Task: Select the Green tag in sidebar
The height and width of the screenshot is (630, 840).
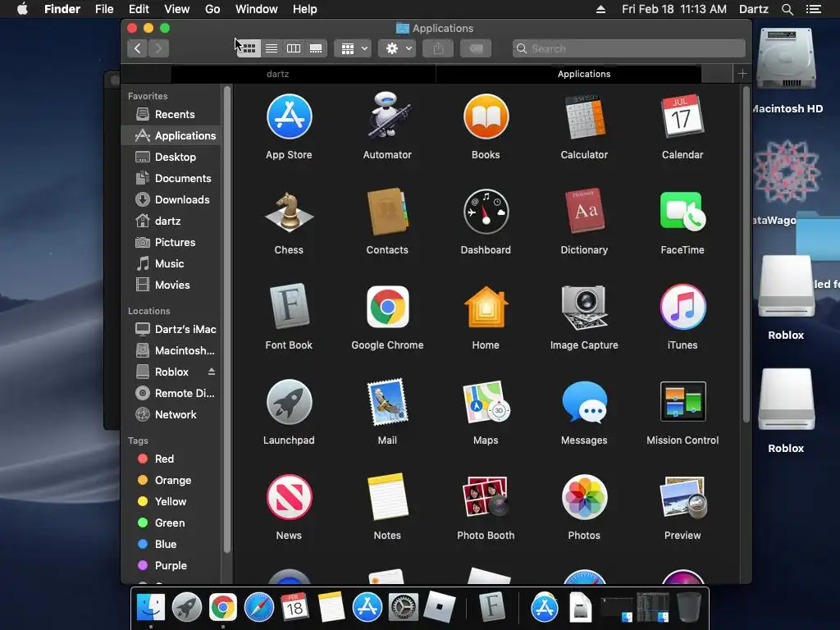Action: [171, 523]
